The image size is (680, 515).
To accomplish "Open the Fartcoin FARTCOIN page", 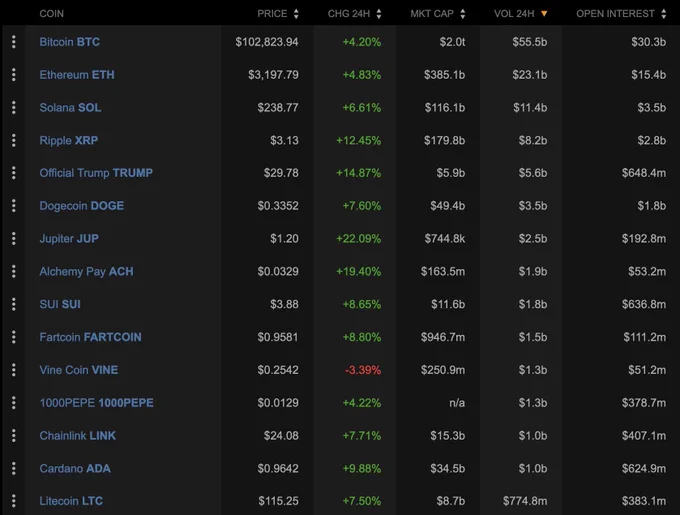I will tap(90, 337).
